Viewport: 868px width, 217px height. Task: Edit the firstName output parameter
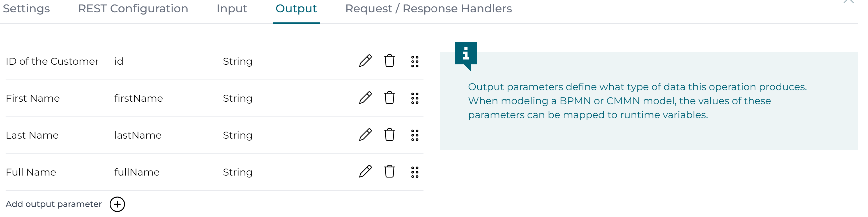click(x=366, y=98)
